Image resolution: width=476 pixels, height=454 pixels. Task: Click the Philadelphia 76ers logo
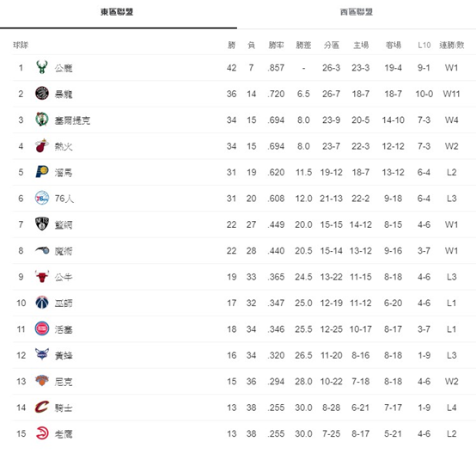[x=42, y=198]
